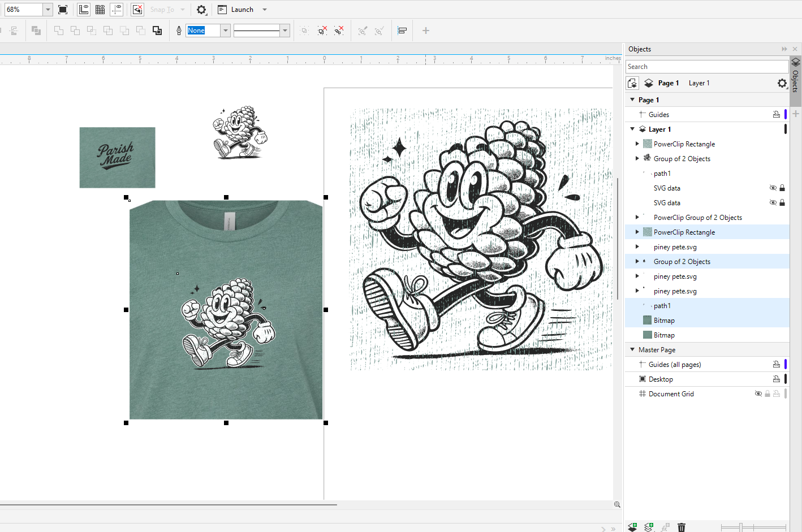
Task: Toggle the document grid display icon
Action: (100, 10)
